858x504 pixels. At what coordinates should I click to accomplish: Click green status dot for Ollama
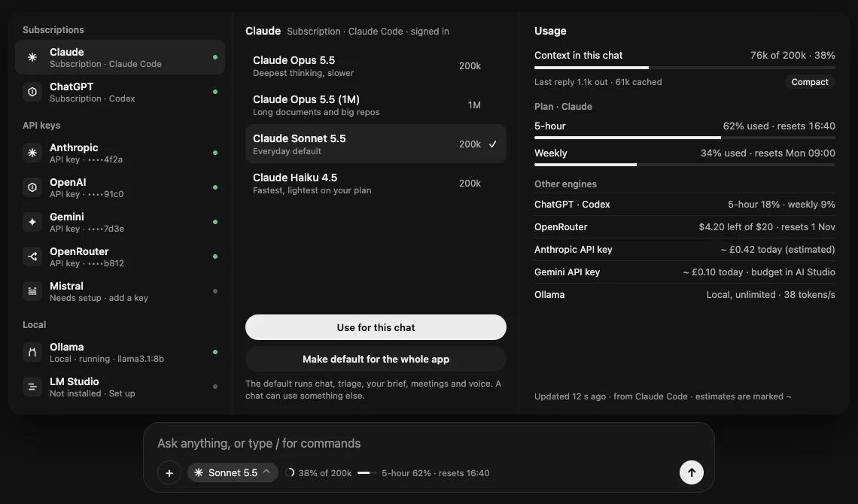215,352
